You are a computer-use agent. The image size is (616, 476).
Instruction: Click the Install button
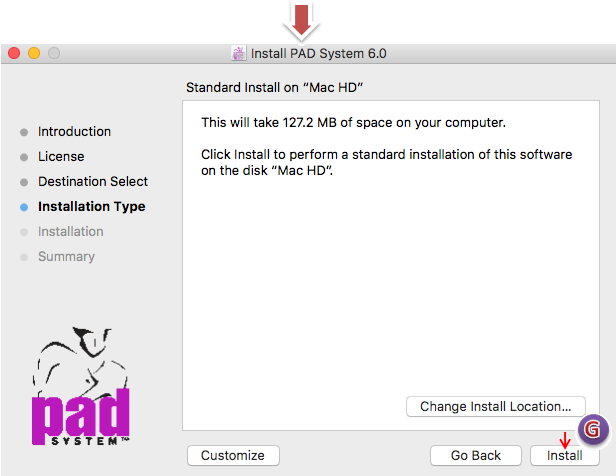pos(564,455)
